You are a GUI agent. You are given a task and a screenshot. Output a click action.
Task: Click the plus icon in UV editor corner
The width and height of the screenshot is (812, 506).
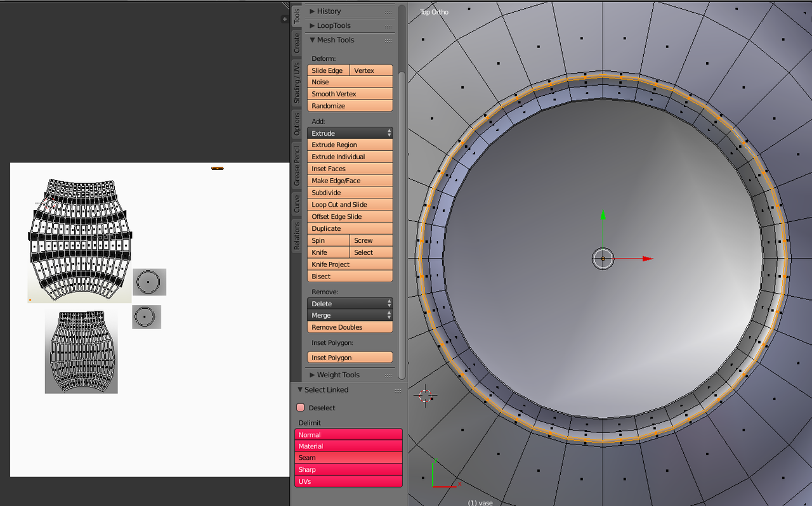[x=284, y=20]
